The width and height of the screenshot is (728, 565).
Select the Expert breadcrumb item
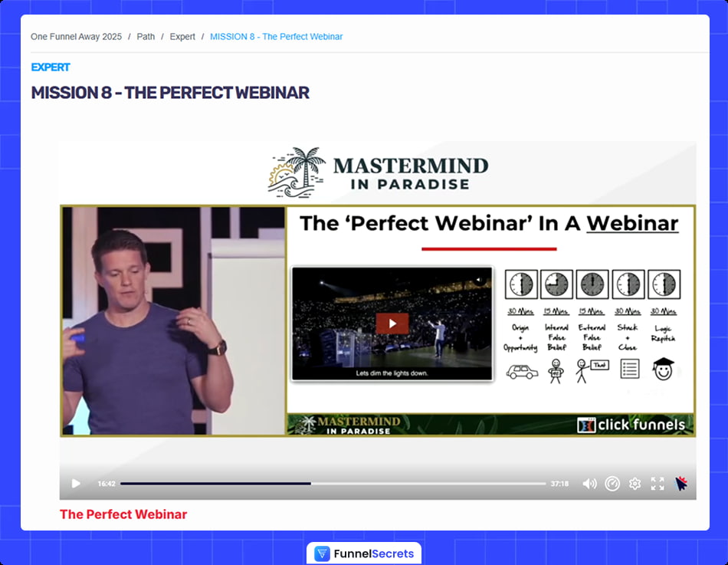(x=182, y=36)
